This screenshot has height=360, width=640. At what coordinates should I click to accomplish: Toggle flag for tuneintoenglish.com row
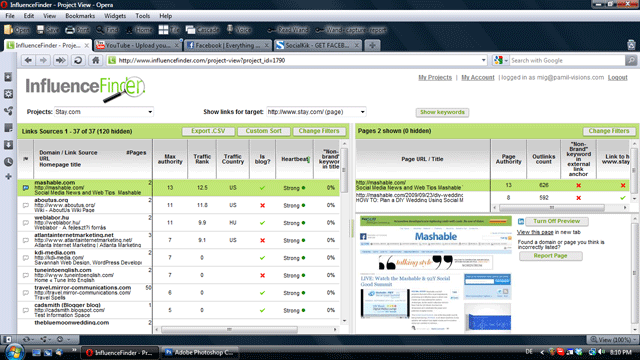coord(26,276)
